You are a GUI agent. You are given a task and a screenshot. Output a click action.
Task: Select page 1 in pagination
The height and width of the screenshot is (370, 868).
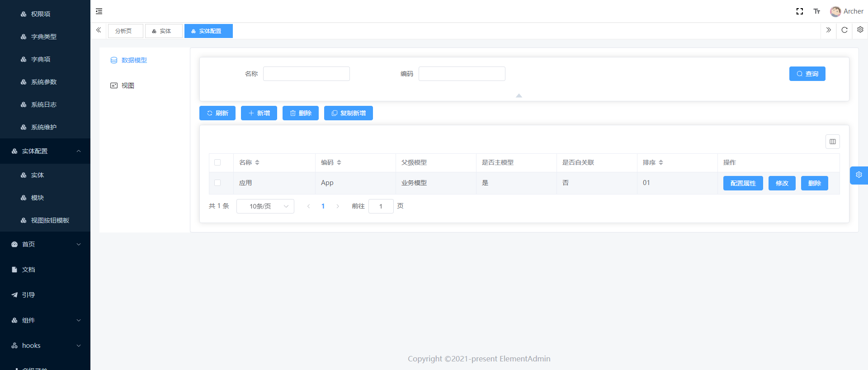pos(323,206)
